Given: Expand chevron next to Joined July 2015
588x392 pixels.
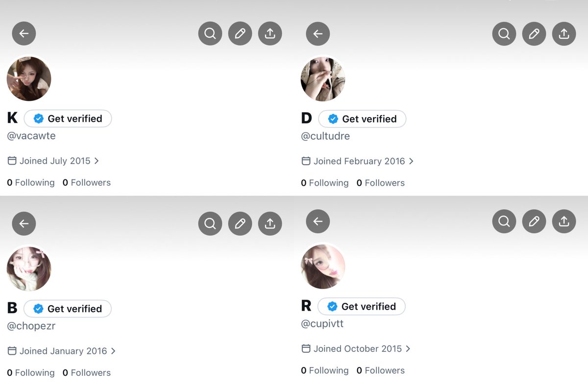Looking at the screenshot, I should click(97, 161).
